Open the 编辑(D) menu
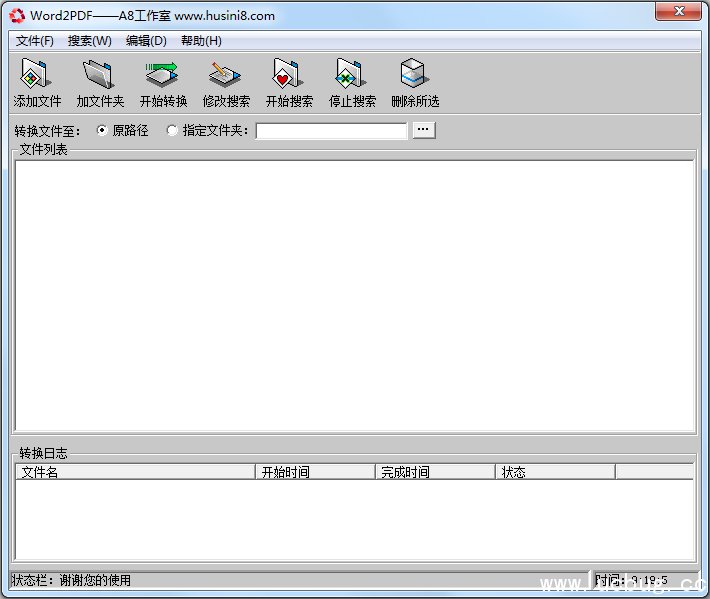Image resolution: width=710 pixels, height=599 pixels. coord(146,41)
